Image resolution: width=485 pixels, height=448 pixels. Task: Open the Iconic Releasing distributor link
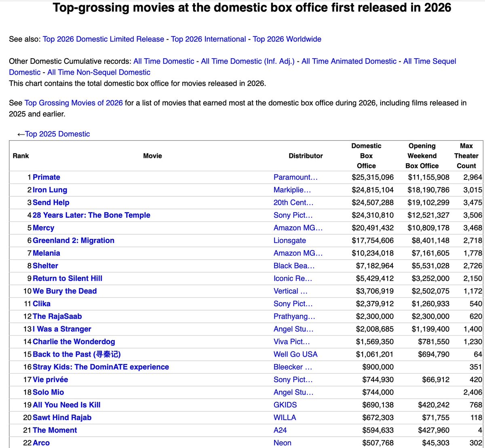pyautogui.click(x=293, y=279)
